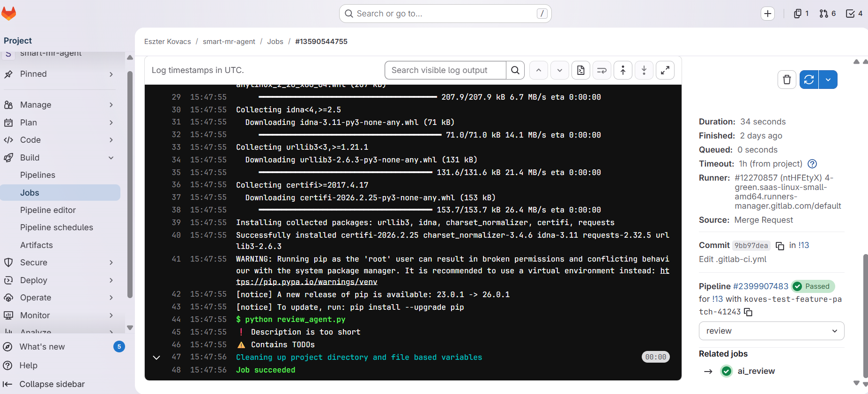
Task: Jump to previous search result arrow
Action: 539,70
